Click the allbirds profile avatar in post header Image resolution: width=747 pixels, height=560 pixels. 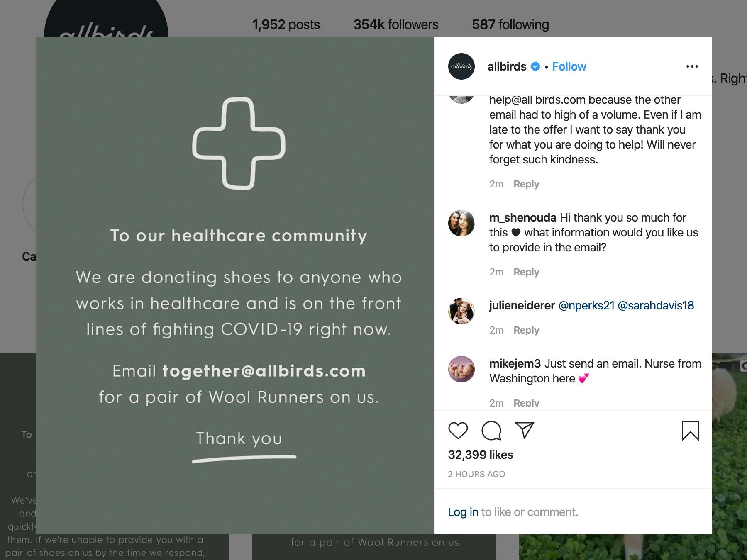tap(461, 66)
